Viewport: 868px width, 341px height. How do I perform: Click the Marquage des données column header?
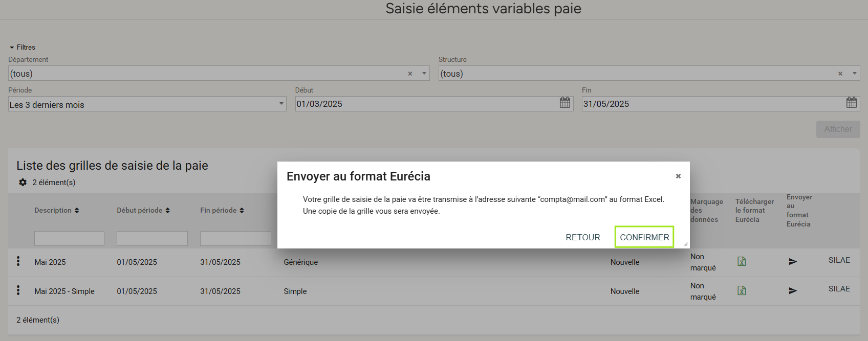[707, 211]
